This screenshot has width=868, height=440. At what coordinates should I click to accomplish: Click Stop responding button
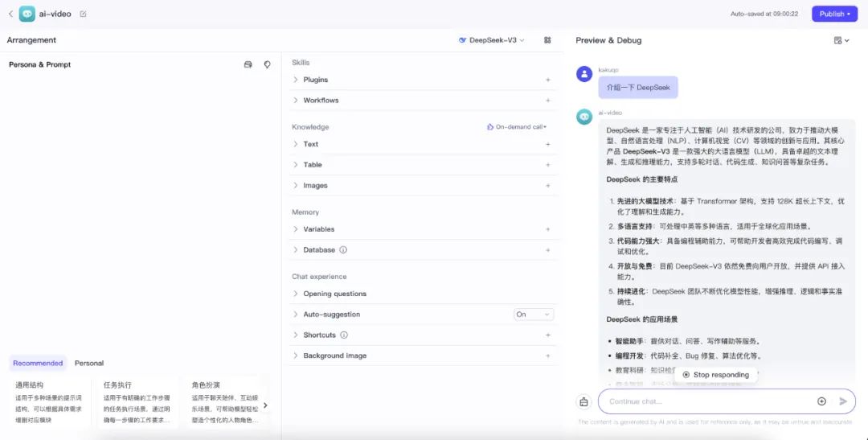coord(716,375)
